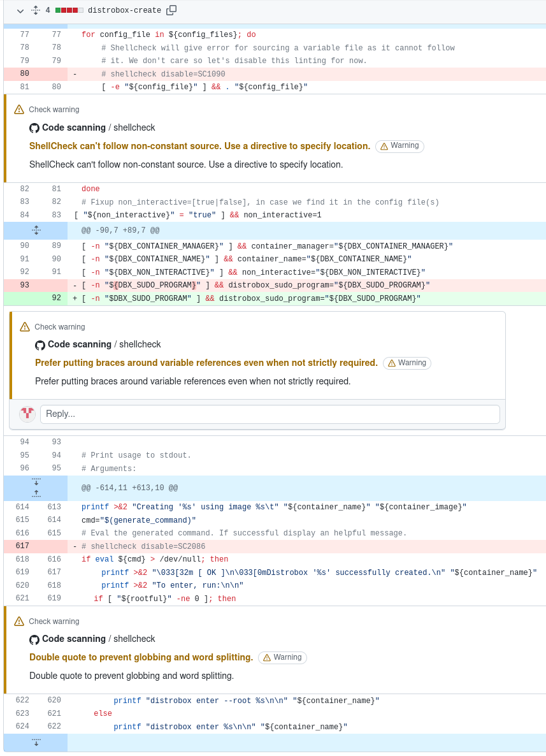Viewport: 546px width, 756px height.
Task: Click removed comment 'shellcheck disable=SC2086'
Action: (143, 546)
